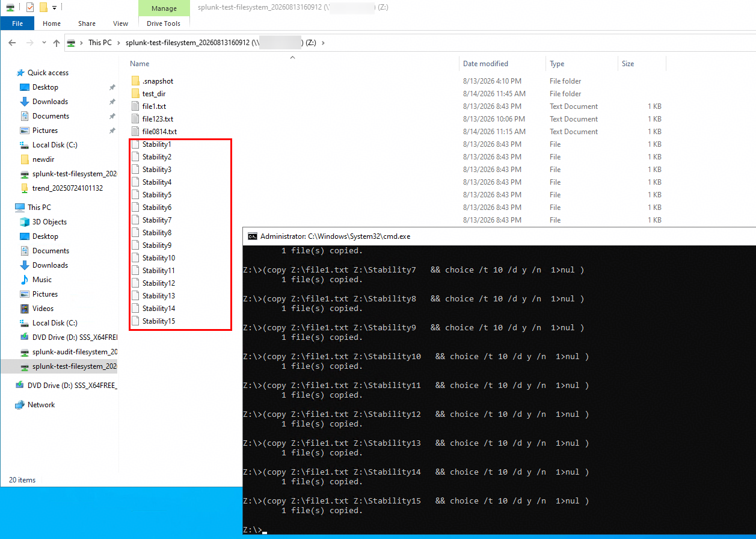Open the recent locations dropdown arrow

tap(44, 43)
